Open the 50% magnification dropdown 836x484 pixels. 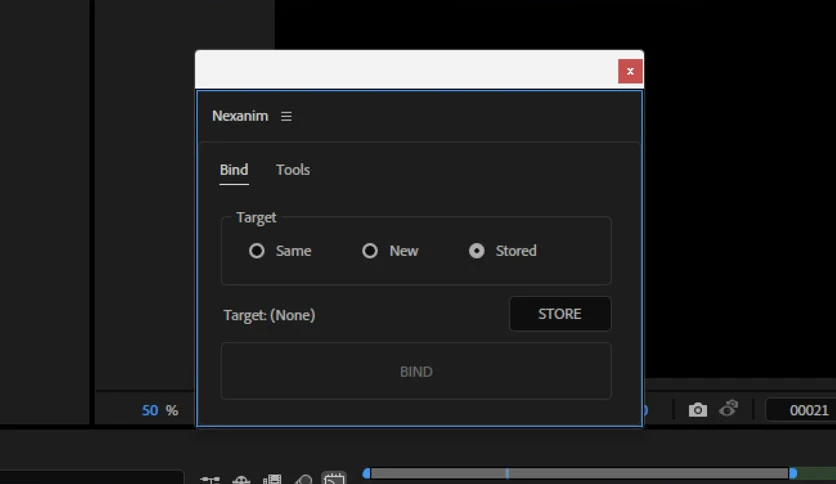coord(159,410)
